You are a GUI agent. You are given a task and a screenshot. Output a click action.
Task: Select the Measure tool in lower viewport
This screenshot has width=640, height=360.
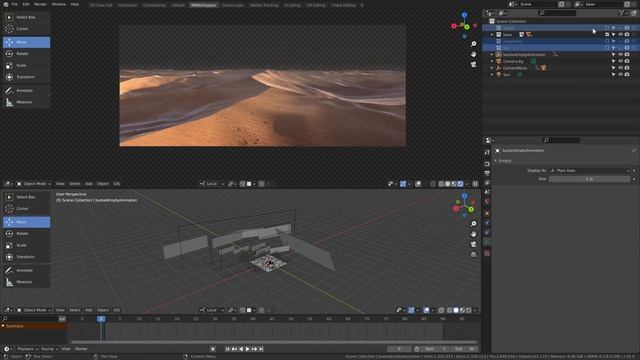27,282
